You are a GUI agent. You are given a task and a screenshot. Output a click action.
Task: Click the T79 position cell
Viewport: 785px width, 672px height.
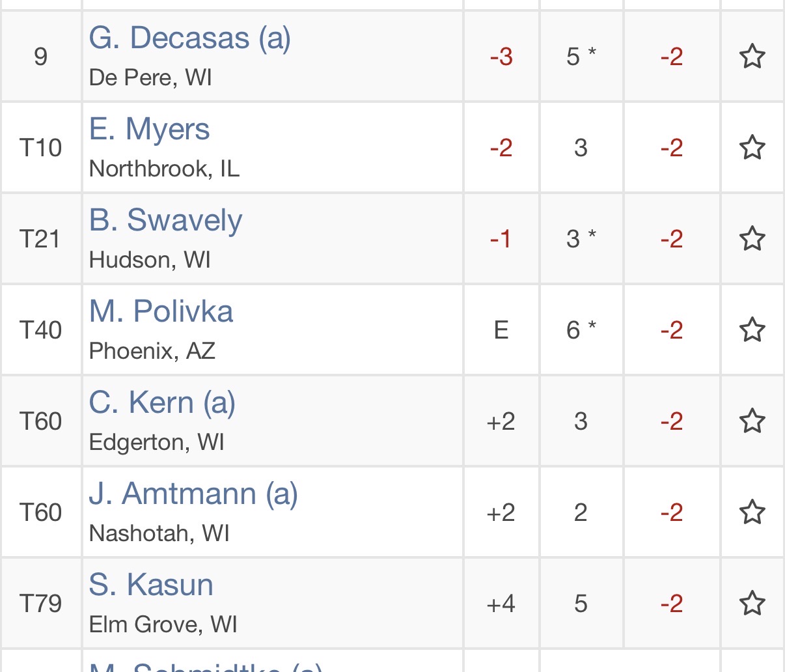(x=41, y=604)
